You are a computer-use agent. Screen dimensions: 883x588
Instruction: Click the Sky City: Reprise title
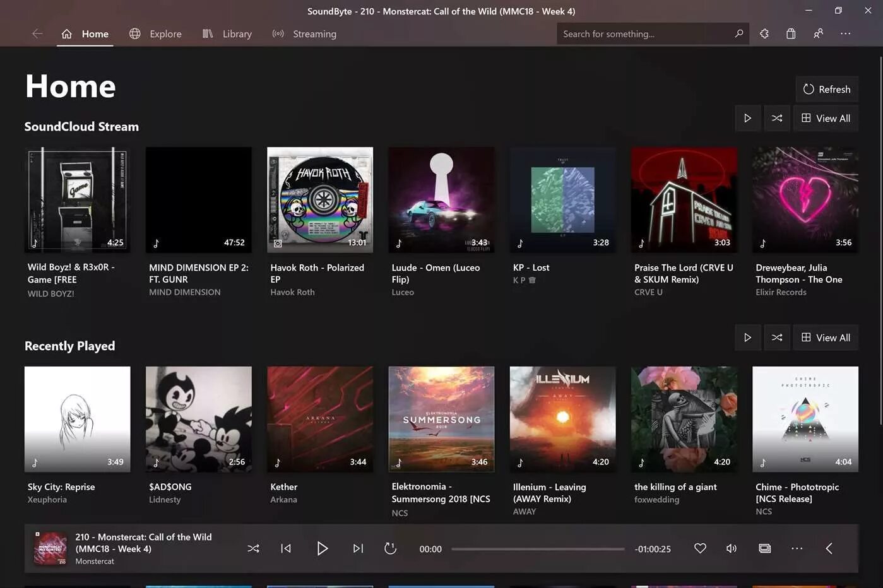(x=61, y=486)
